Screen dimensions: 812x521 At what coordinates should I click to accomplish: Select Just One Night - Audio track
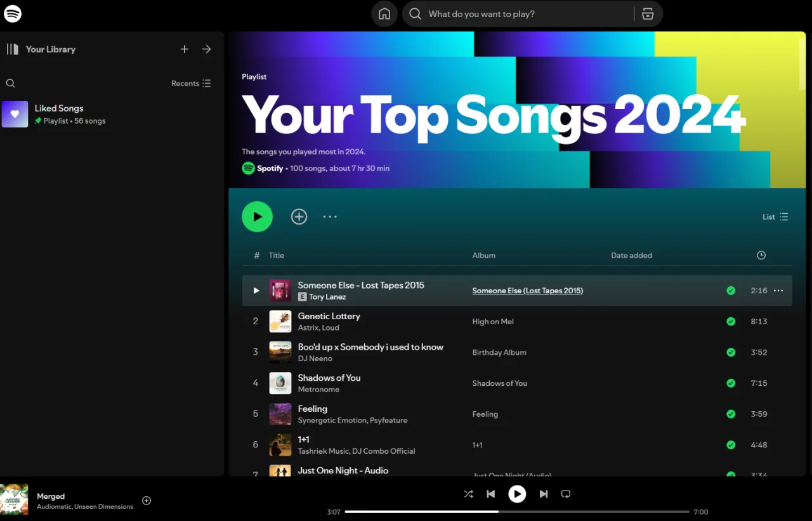(343, 470)
